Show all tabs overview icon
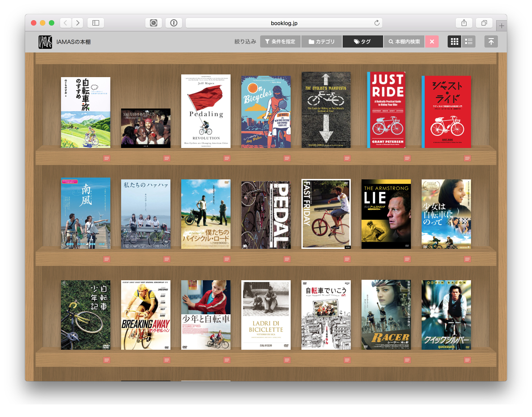The width and height of the screenshot is (532, 417). pos(484,23)
